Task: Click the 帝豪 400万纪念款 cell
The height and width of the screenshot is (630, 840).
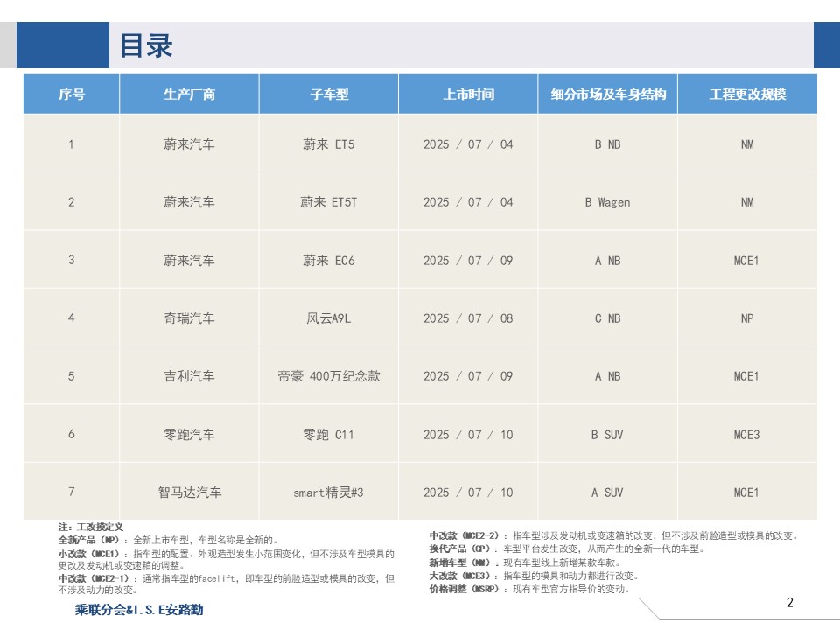Action: 328,376
